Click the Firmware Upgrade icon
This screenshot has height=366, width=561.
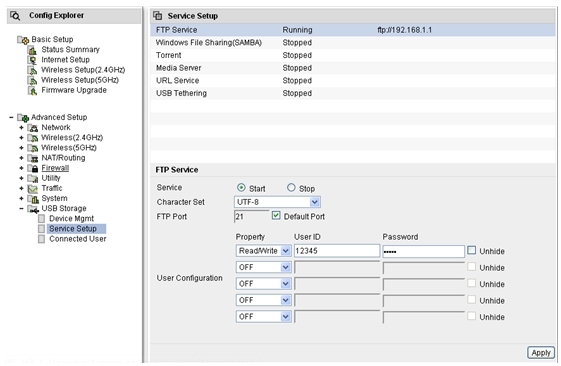(33, 91)
